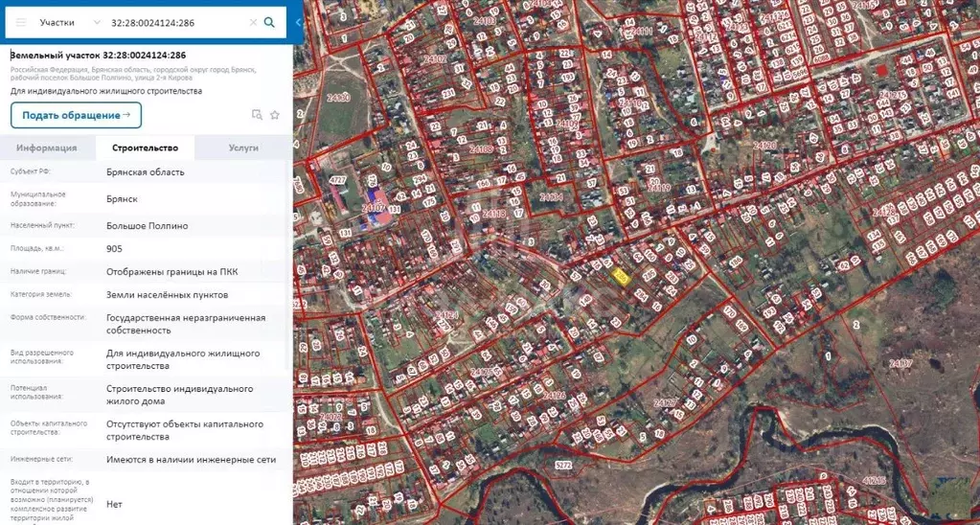
Task: Click label Площадь, кв.м.
Action: click(36, 249)
